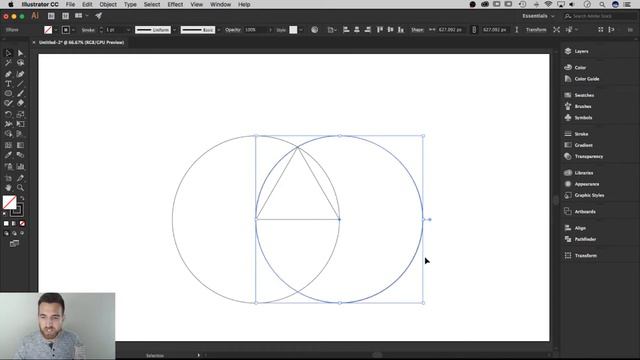Expand the Opacity value arrow
Image resolution: width=640 pixels, height=360 pixels.
click(x=270, y=30)
